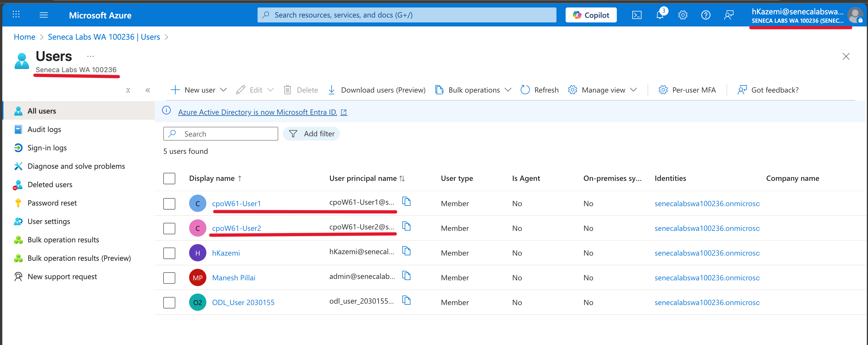Screen dimensions: 868x345
Task: Copy ODL_User 2030155 principal name
Action: (407, 300)
